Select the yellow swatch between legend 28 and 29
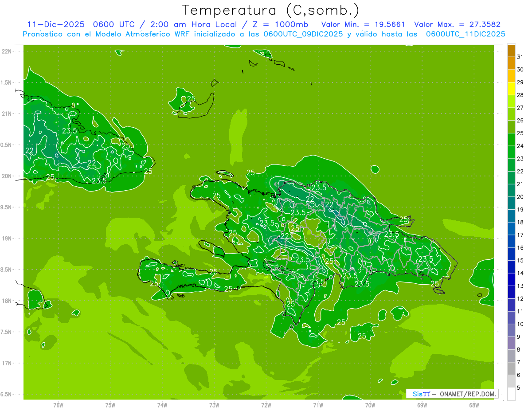Image resolution: width=532 pixels, height=411 pixels. [511, 89]
